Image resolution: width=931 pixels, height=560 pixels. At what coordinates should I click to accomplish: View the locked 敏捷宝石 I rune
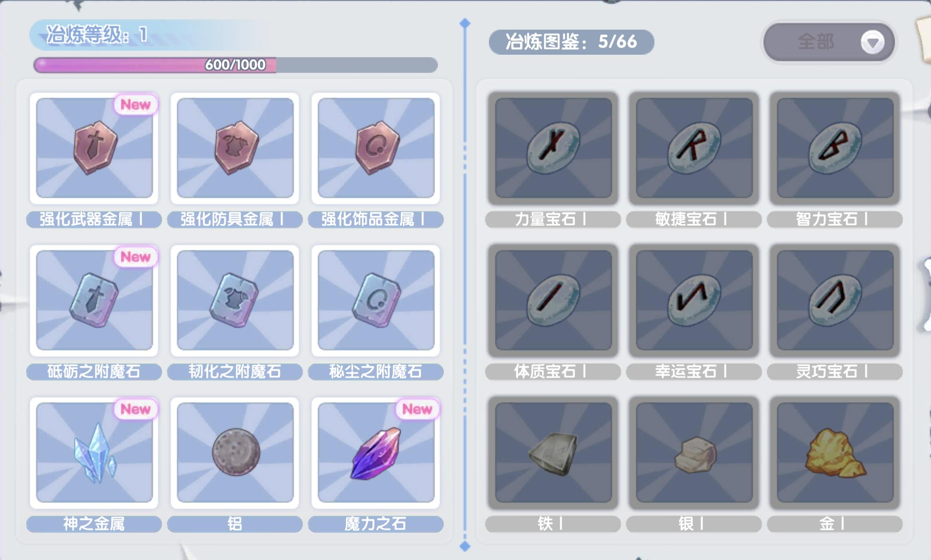tap(694, 148)
